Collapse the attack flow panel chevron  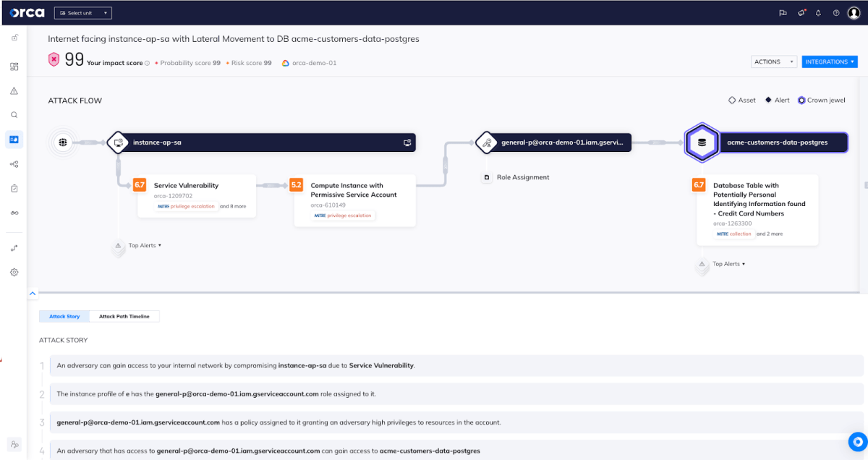point(32,294)
